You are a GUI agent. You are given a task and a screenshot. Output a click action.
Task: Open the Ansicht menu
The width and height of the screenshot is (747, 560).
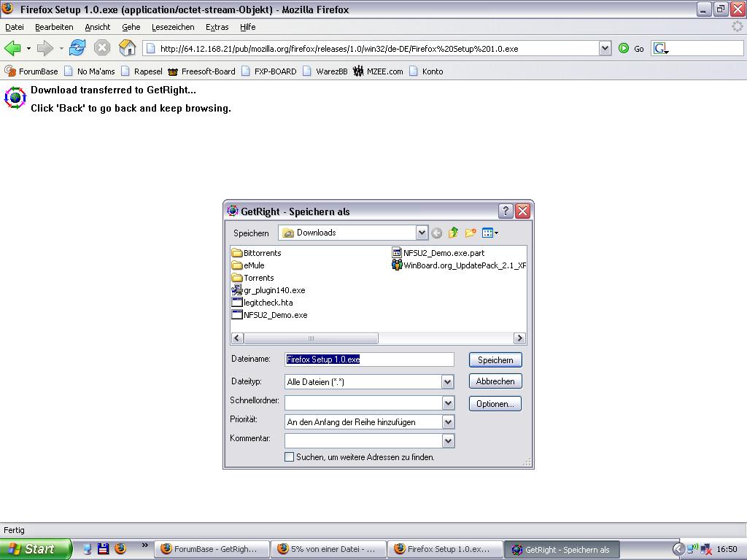pos(98,27)
